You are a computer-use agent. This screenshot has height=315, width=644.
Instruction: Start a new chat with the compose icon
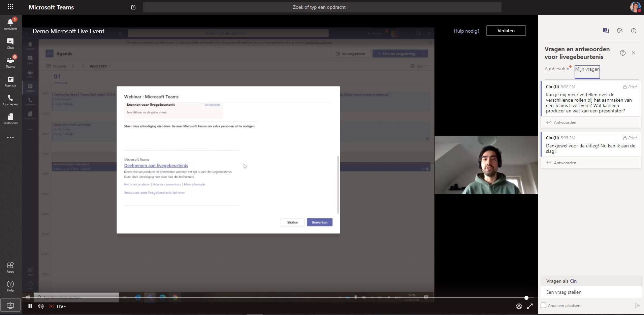pos(134,7)
